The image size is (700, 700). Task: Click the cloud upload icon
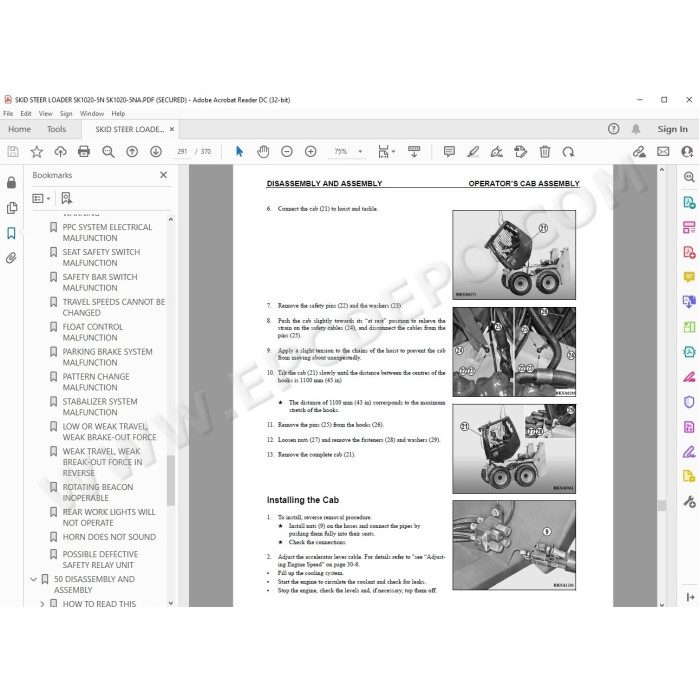(60, 152)
